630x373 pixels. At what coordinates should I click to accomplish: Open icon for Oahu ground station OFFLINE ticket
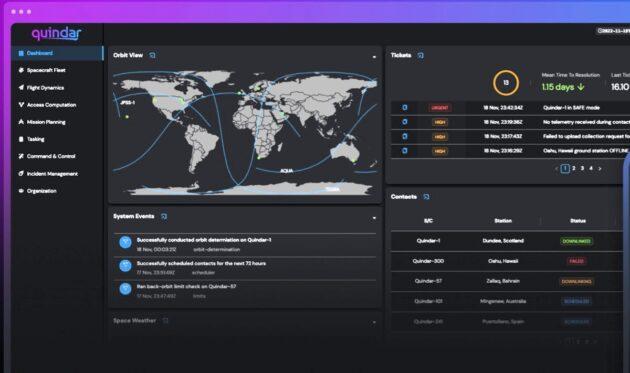pyautogui.click(x=405, y=151)
